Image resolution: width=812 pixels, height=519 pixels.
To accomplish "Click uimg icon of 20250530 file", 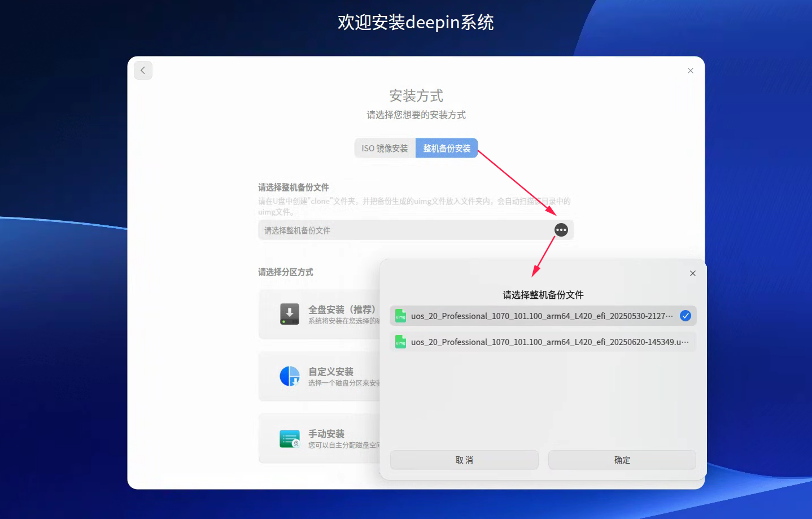I will click(x=400, y=316).
